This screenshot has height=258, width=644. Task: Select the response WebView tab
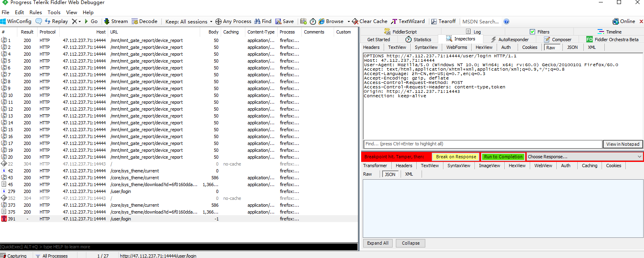click(x=543, y=166)
